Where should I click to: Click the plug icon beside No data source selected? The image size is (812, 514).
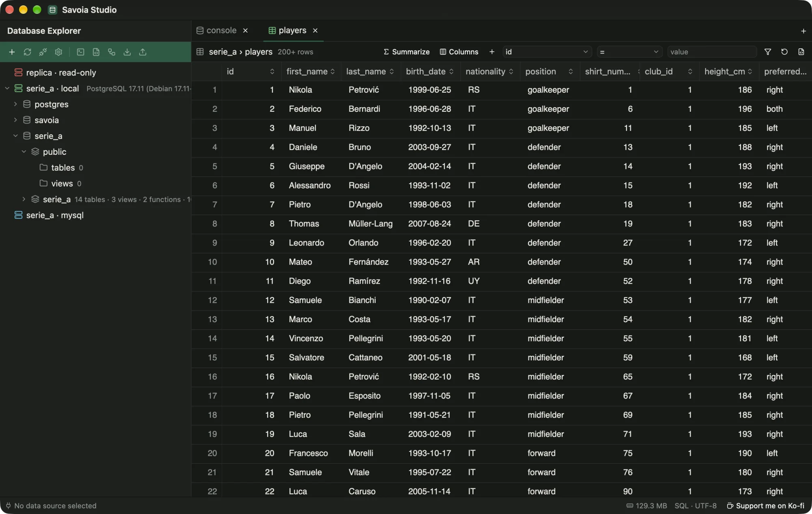point(8,506)
